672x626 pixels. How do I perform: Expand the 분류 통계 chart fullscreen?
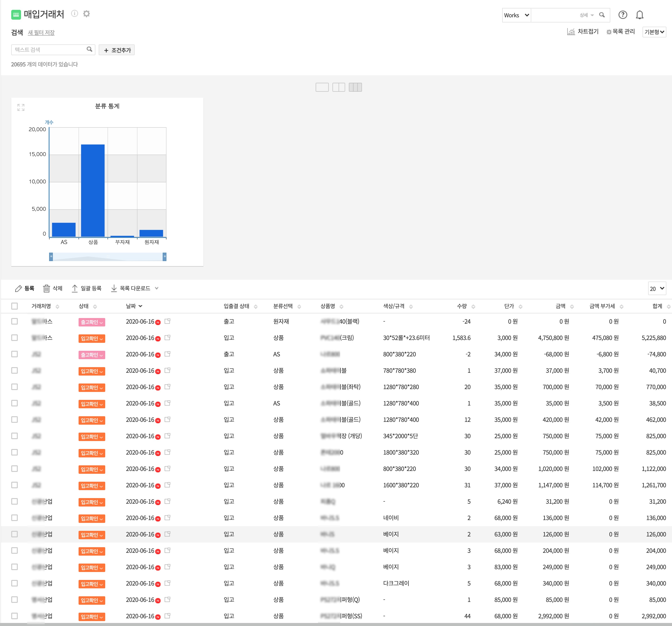point(21,108)
